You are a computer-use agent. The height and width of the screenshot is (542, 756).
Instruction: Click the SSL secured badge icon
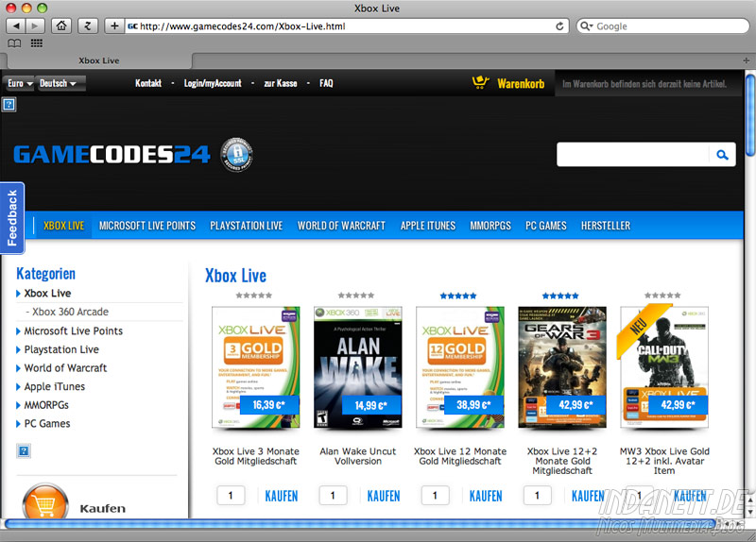click(x=237, y=155)
